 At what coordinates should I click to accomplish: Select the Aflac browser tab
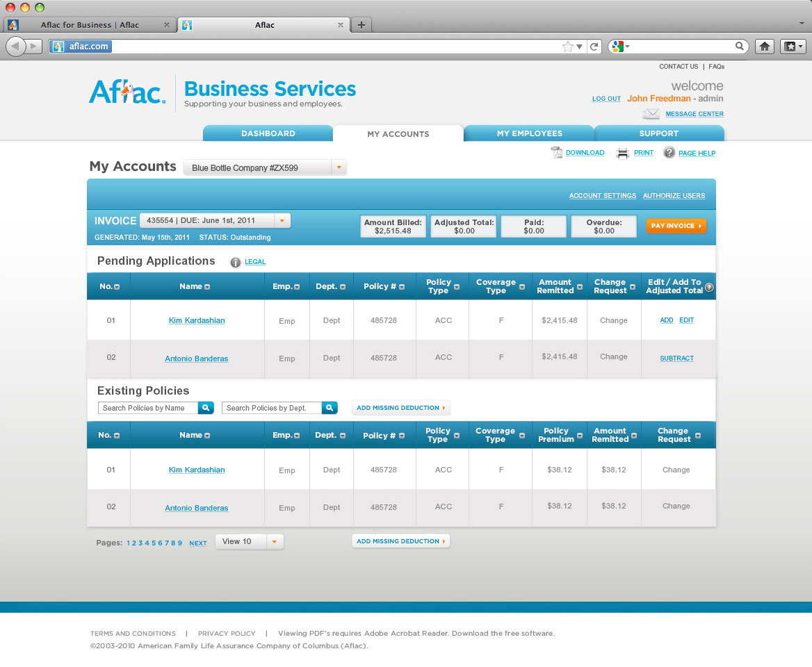(x=264, y=25)
